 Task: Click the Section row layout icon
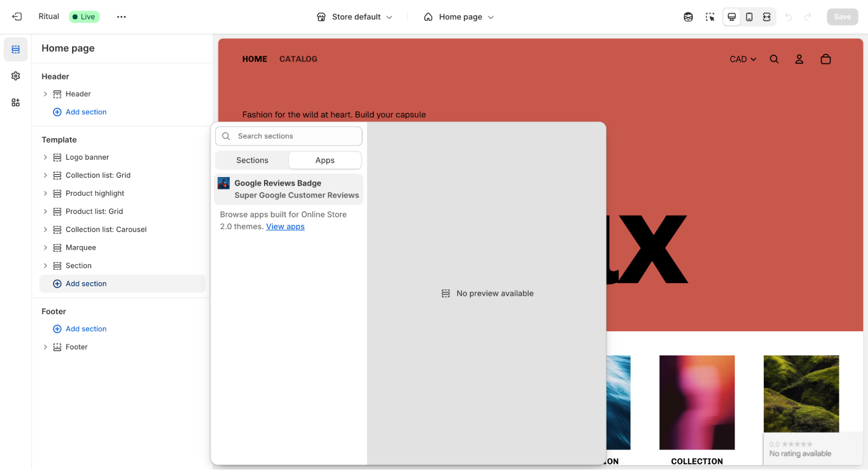57,266
